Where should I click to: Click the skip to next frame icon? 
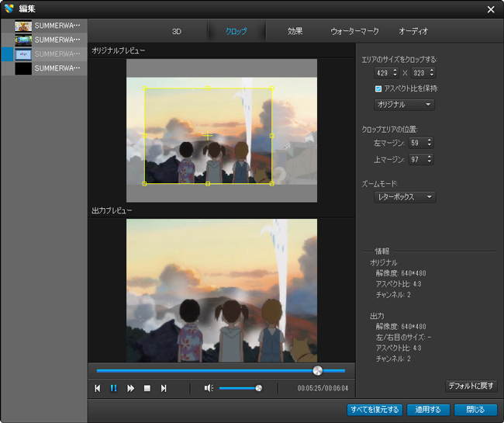coord(163,388)
